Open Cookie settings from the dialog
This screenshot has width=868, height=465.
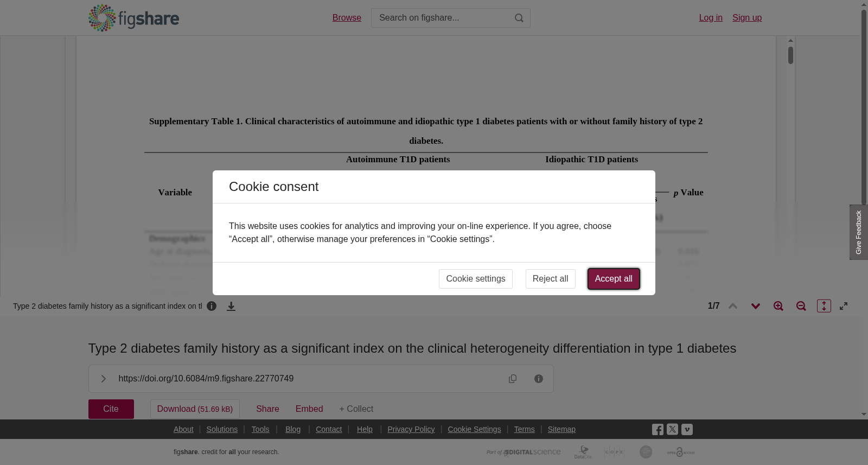(476, 279)
